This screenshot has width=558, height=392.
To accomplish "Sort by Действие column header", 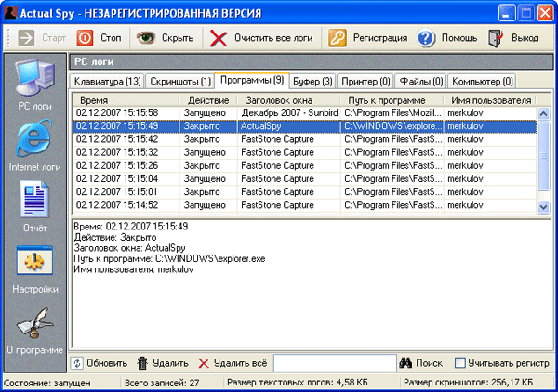I will click(208, 100).
